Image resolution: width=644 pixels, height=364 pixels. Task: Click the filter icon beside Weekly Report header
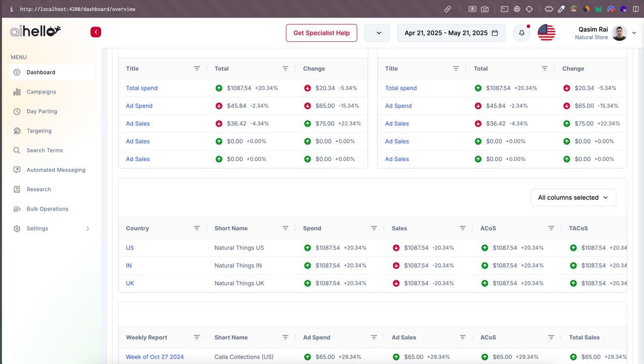pos(197,337)
